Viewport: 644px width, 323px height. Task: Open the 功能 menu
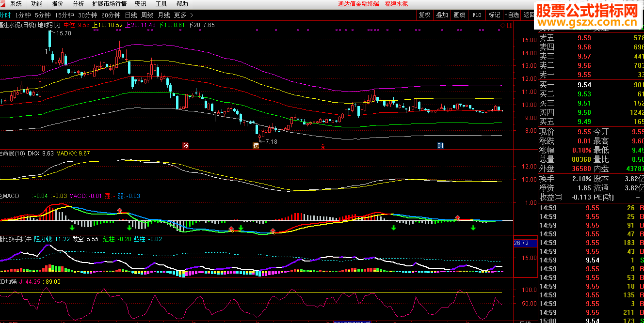tap(37, 4)
